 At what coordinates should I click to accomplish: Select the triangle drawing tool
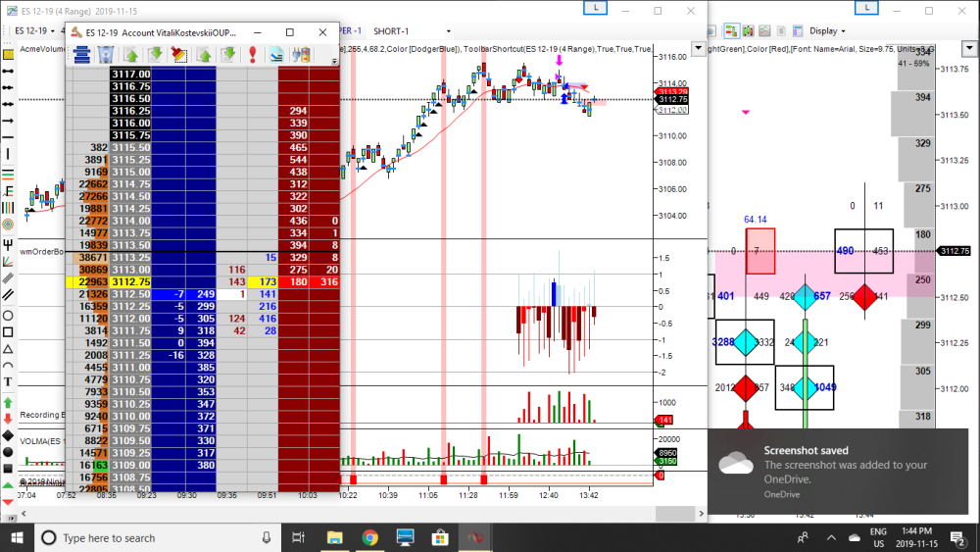pos(8,349)
